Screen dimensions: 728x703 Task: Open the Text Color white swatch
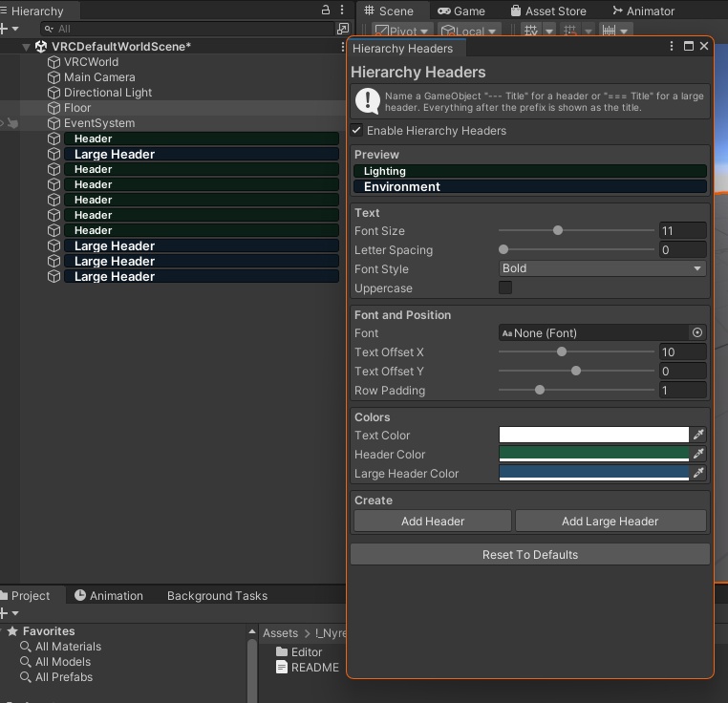tap(594, 435)
